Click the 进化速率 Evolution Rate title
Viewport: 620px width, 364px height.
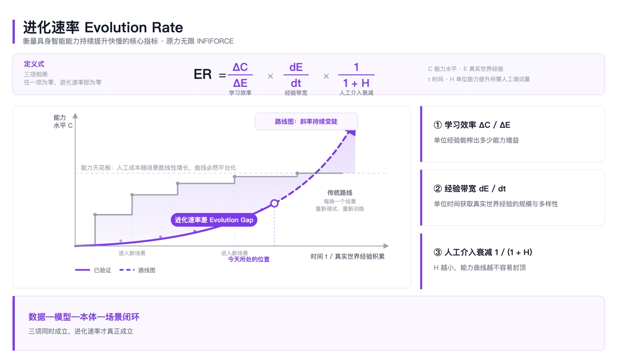coord(103,27)
